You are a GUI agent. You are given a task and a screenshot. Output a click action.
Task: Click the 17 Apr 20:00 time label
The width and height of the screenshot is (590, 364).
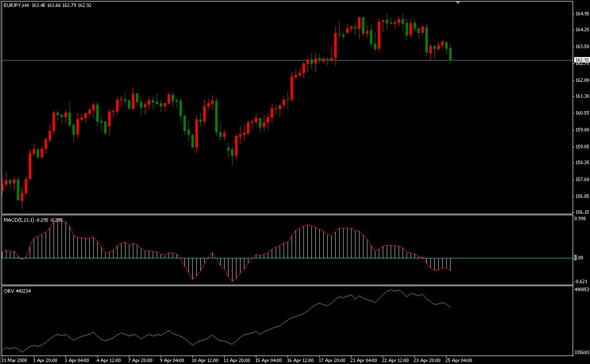332,360
